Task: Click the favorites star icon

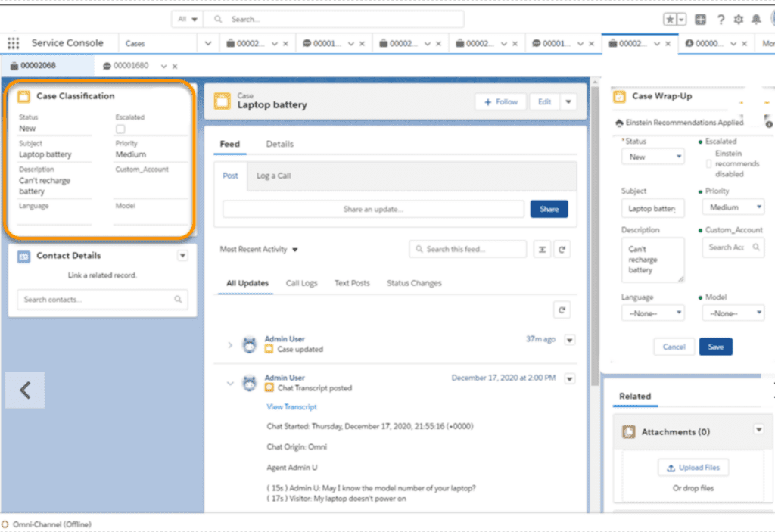Action: click(x=671, y=20)
